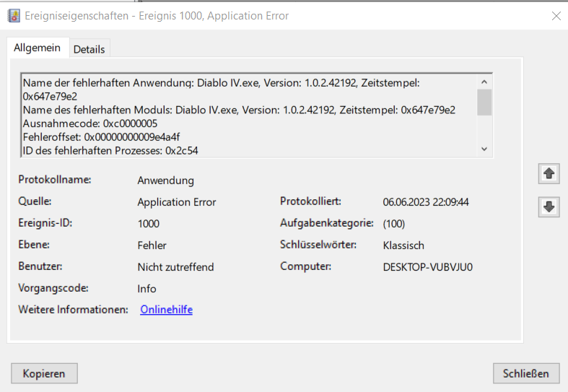Image resolution: width=568 pixels, height=392 pixels.
Task: Select the Allgemein tab
Action: pos(38,48)
